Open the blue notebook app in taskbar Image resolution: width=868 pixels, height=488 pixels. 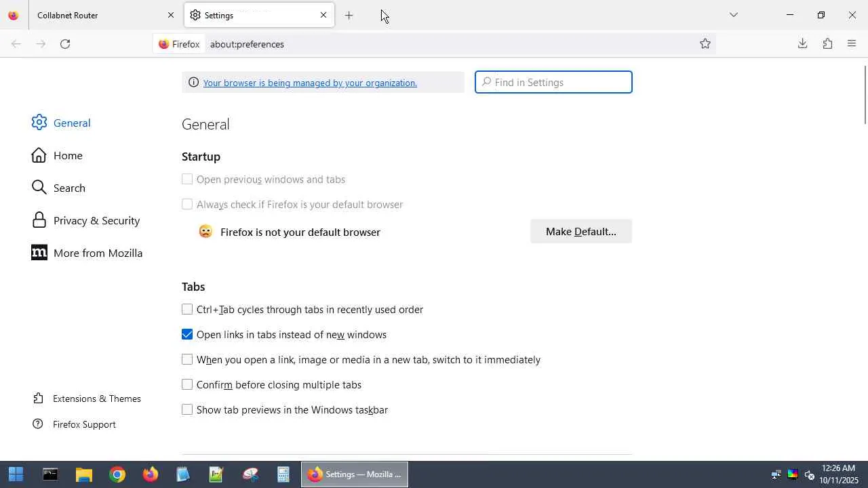pyautogui.click(x=183, y=474)
